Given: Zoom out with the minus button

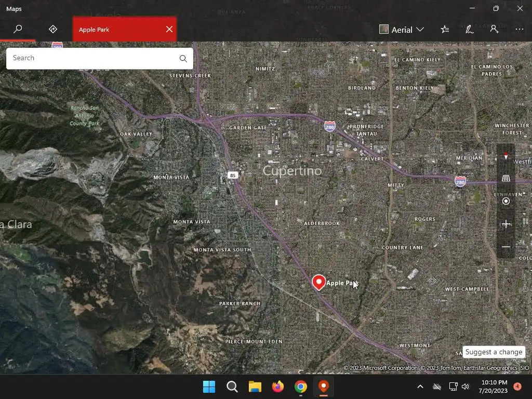Looking at the screenshot, I should pyautogui.click(x=506, y=247).
